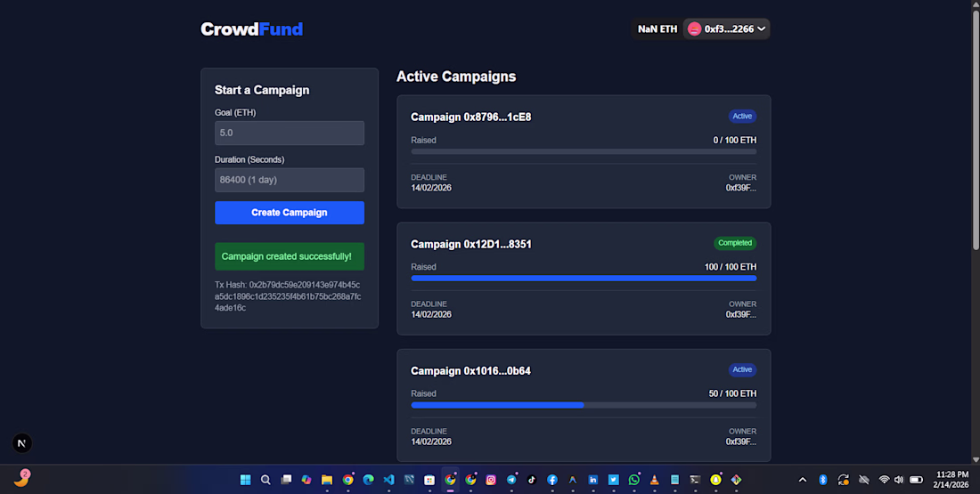The height and width of the screenshot is (494, 980).
Task: Click deadline 14/02/2026 in Campaign 0x8796...1cE8 card
Action: [x=431, y=187]
